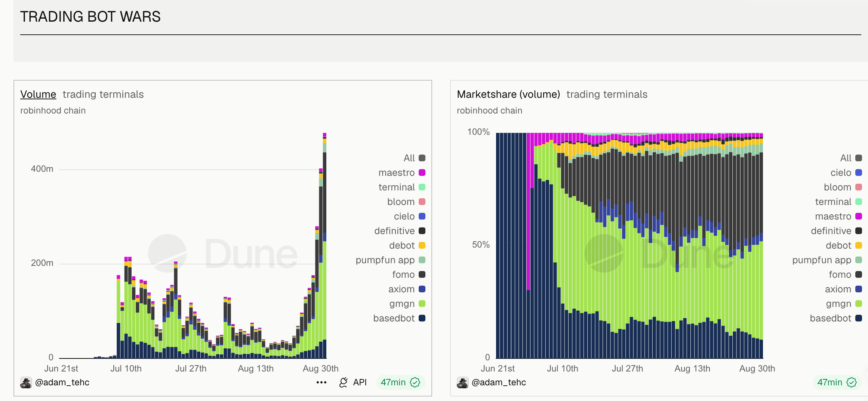This screenshot has height=401, width=868.
Task: Click 'Aug 30th' x-axis label on Marketshare chart
Action: point(757,369)
